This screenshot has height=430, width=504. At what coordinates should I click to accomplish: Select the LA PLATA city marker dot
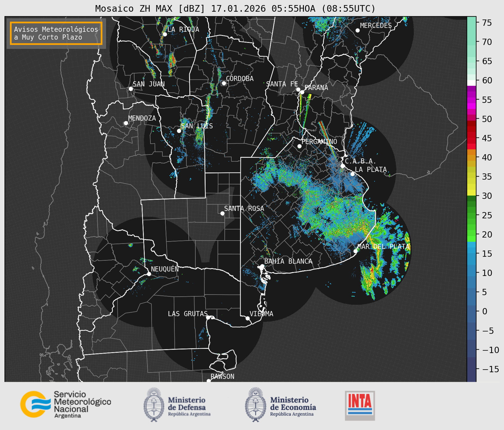pos(353,174)
